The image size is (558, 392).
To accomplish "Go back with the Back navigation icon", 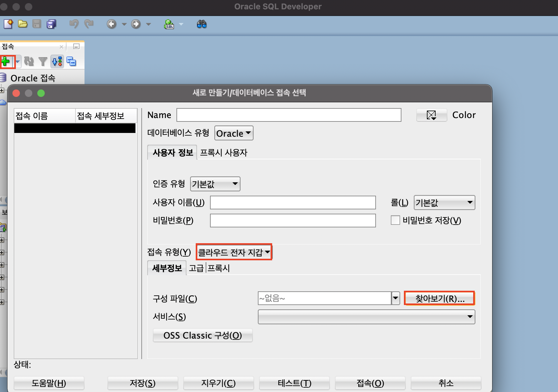I will pos(112,24).
